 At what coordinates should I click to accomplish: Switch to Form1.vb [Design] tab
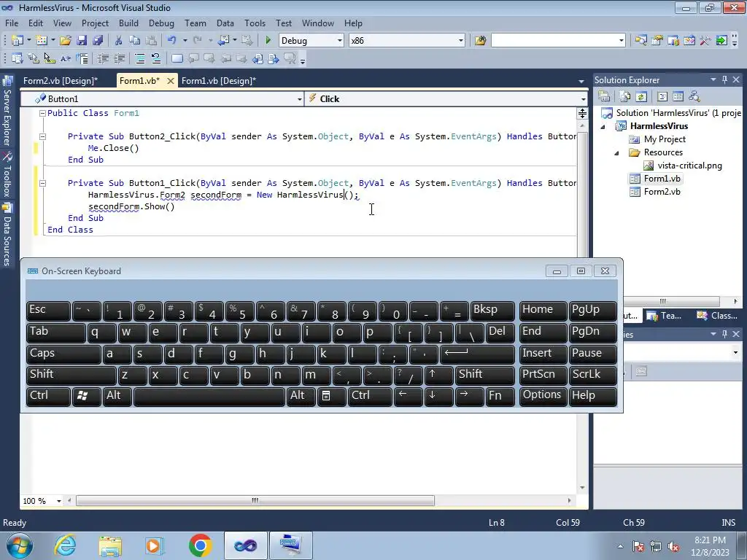(219, 80)
